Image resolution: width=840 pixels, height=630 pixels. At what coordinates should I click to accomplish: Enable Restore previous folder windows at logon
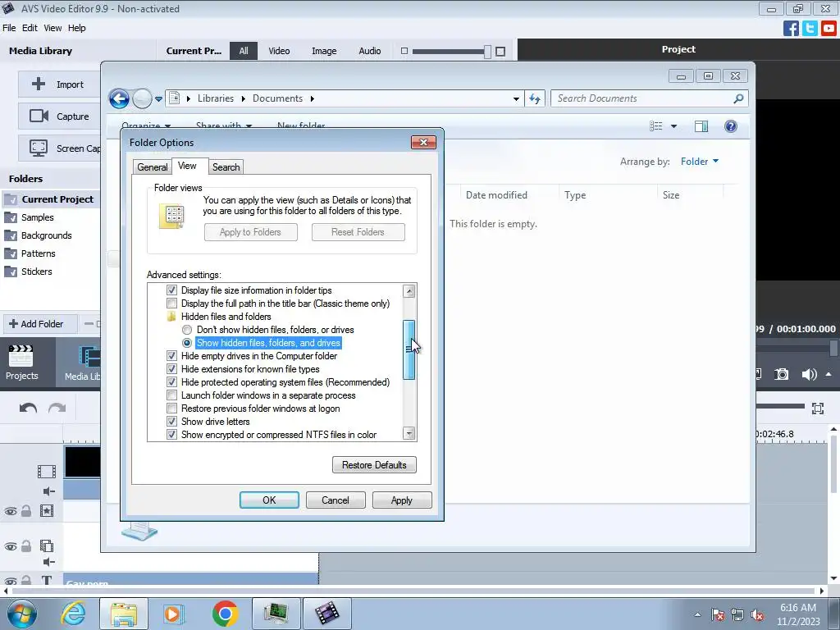pos(171,409)
